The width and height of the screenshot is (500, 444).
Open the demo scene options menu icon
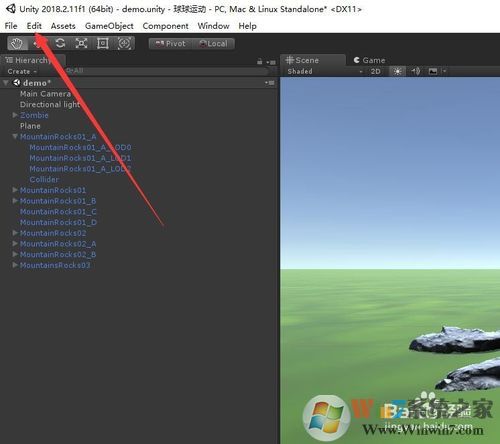(270, 83)
